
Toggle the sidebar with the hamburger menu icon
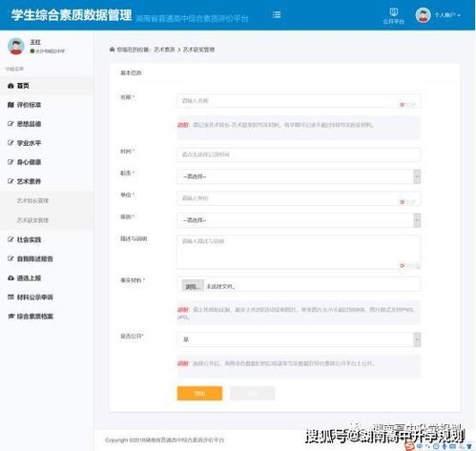click(277, 14)
